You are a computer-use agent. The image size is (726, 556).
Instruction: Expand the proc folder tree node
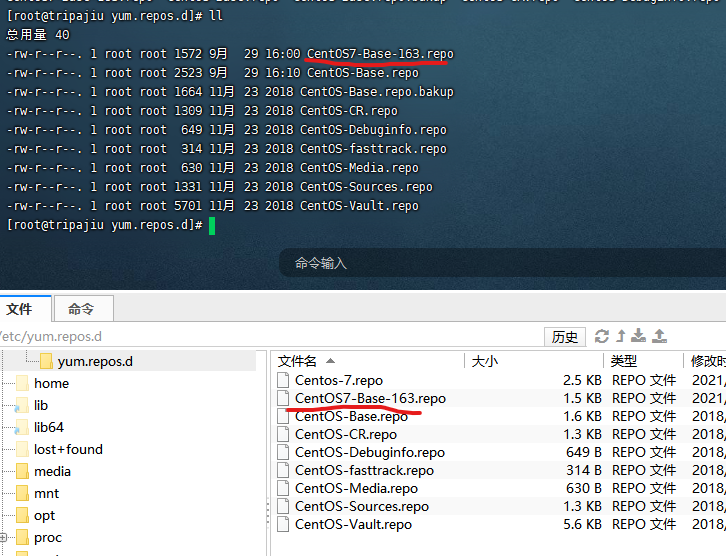point(3,537)
